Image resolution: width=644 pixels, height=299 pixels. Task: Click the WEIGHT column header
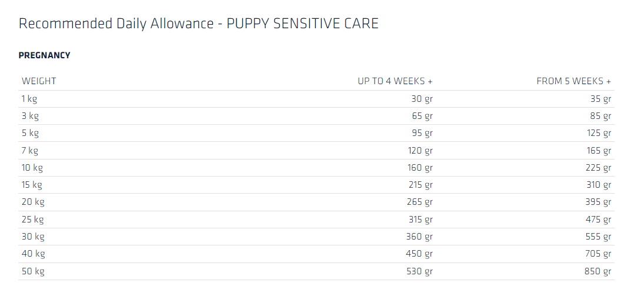coord(39,81)
